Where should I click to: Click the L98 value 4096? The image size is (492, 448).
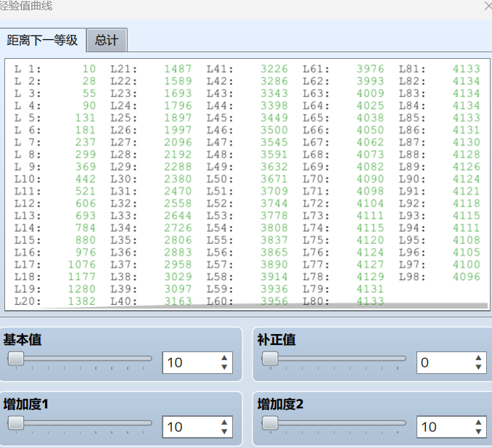pyautogui.click(x=467, y=277)
